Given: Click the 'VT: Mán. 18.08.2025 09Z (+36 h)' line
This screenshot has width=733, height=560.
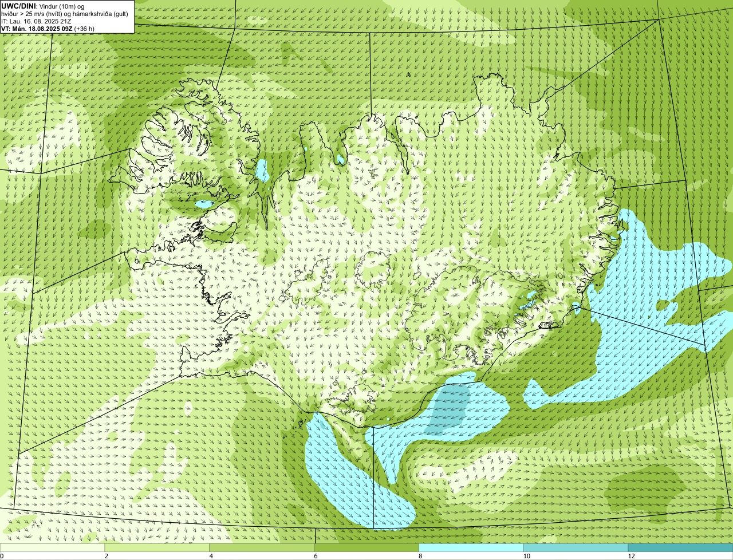Looking at the screenshot, I should (48, 28).
